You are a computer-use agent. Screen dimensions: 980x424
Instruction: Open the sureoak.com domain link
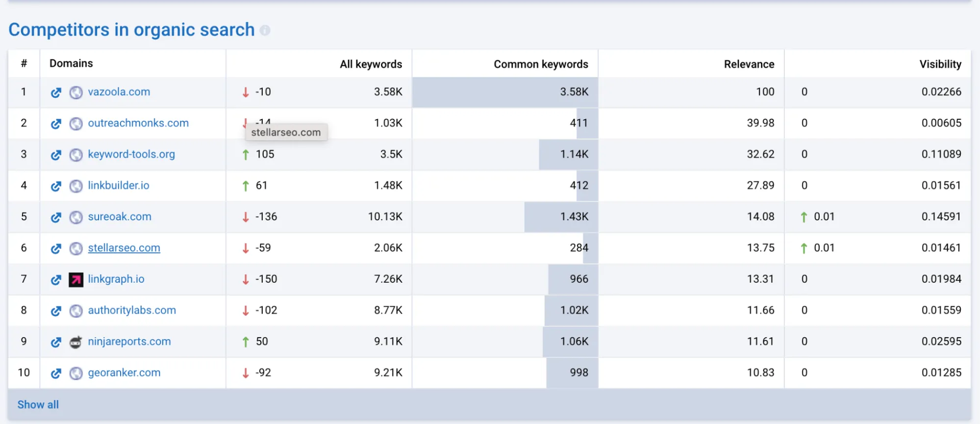120,216
